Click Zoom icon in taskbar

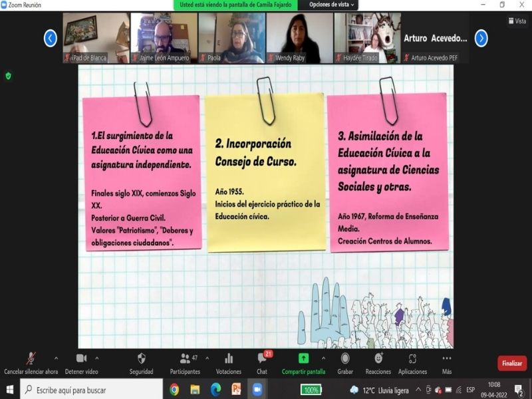pyautogui.click(x=257, y=390)
